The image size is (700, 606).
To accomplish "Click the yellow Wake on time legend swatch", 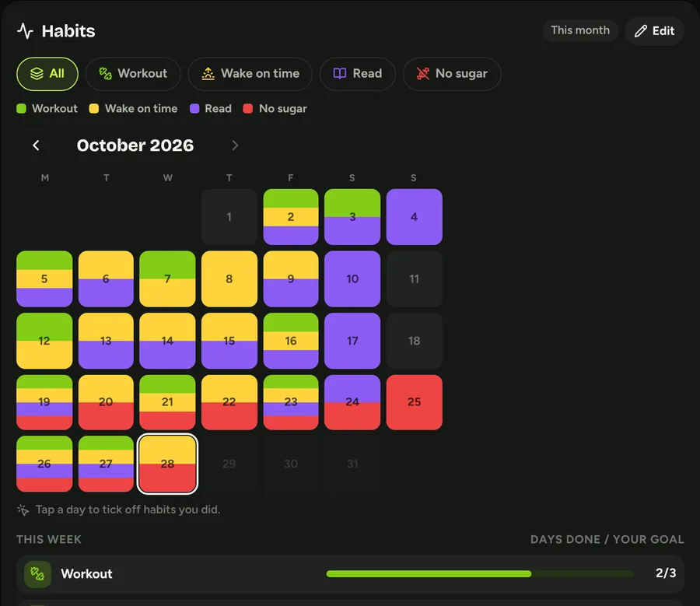I will click(x=94, y=108).
